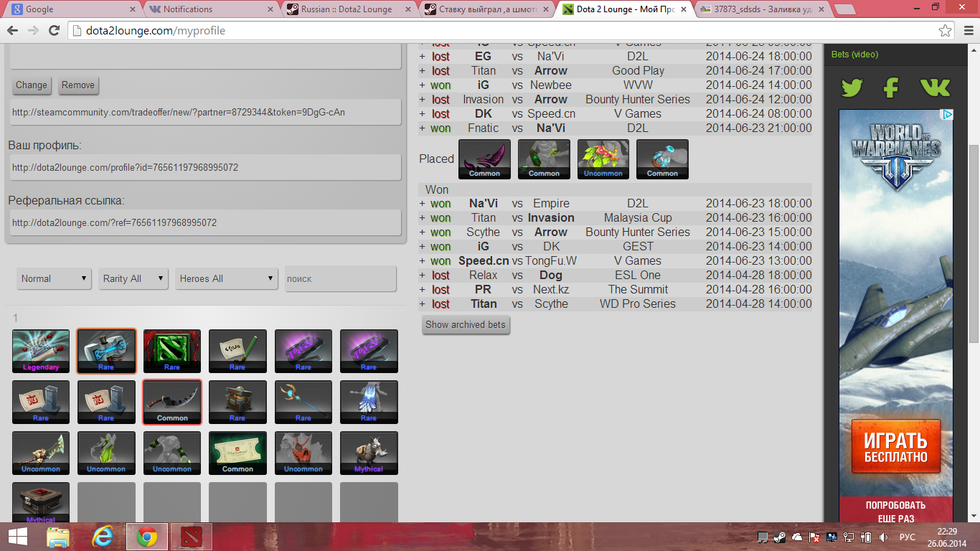Select the Mythical locked chest item

pyautogui.click(x=41, y=503)
